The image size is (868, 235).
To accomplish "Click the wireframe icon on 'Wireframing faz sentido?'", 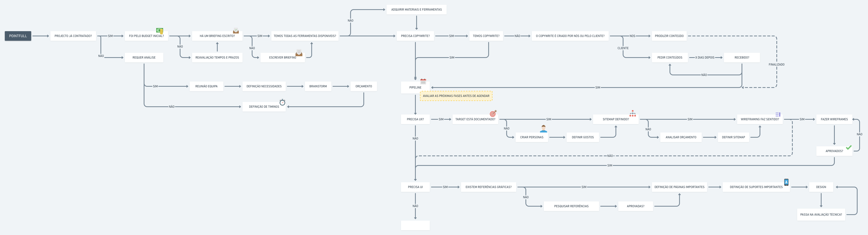I will [x=778, y=115].
